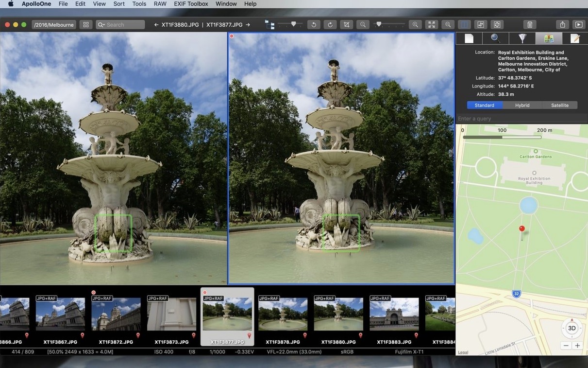Click JPG+RAF badge on XT1F3873.JPG thumbnail
Screen dimensions: 588x368
158,298
